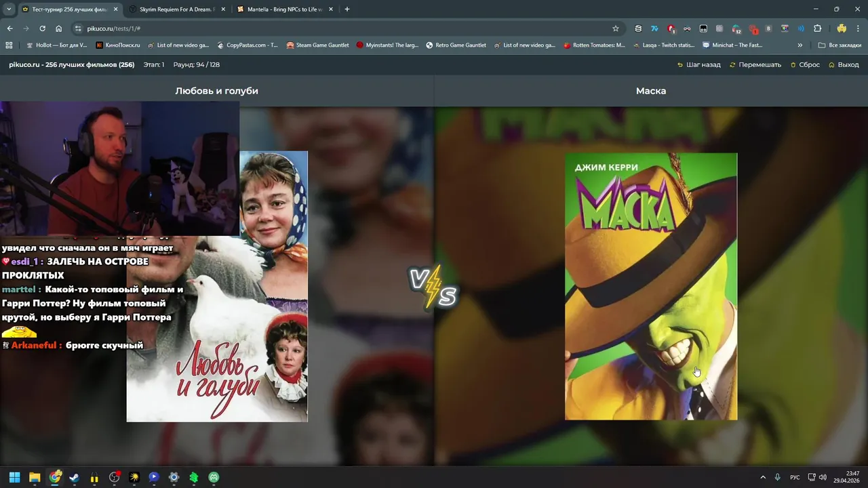Bookmark this page with the star icon
The image size is (868, 488).
(616, 28)
